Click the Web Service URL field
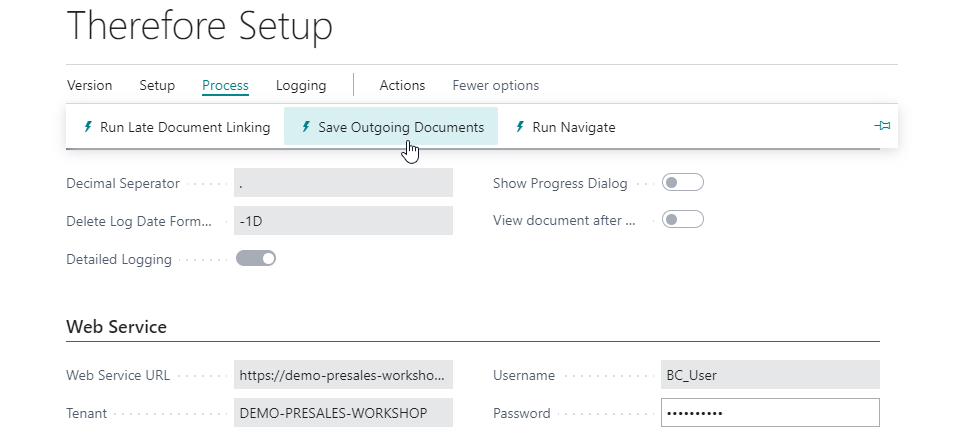The width and height of the screenshot is (964, 441). click(343, 375)
